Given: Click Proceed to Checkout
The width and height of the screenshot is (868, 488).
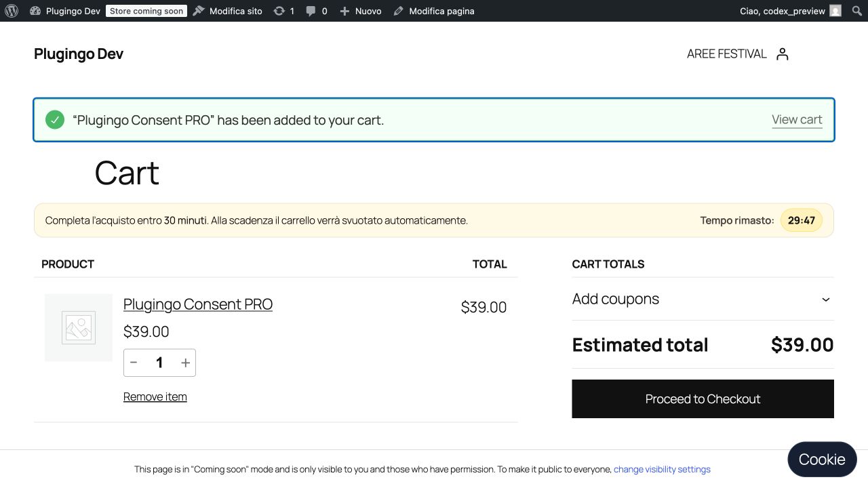Looking at the screenshot, I should (x=703, y=399).
